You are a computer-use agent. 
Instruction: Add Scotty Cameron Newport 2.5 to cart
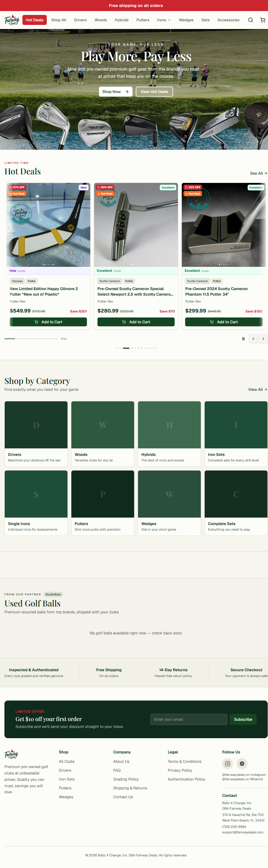point(136,322)
